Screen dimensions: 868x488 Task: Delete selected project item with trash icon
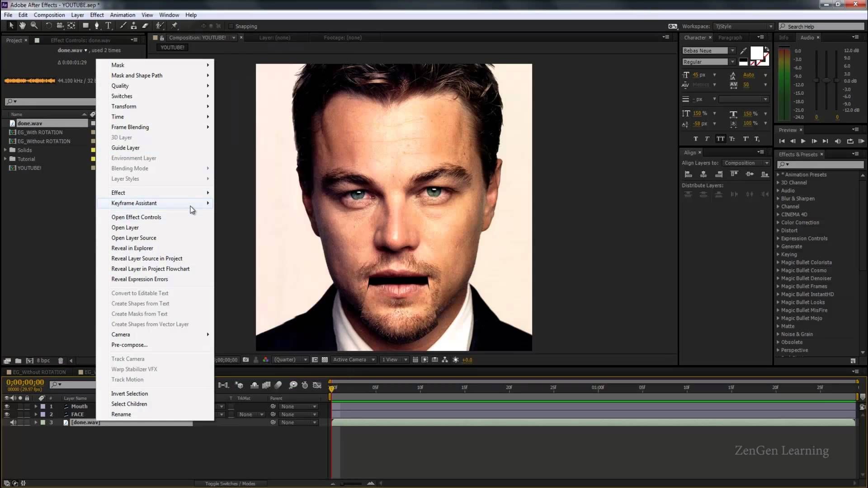[x=61, y=361]
